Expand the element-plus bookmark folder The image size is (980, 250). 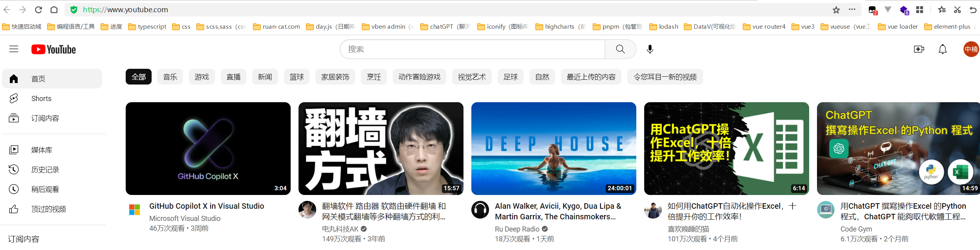[x=950, y=27]
